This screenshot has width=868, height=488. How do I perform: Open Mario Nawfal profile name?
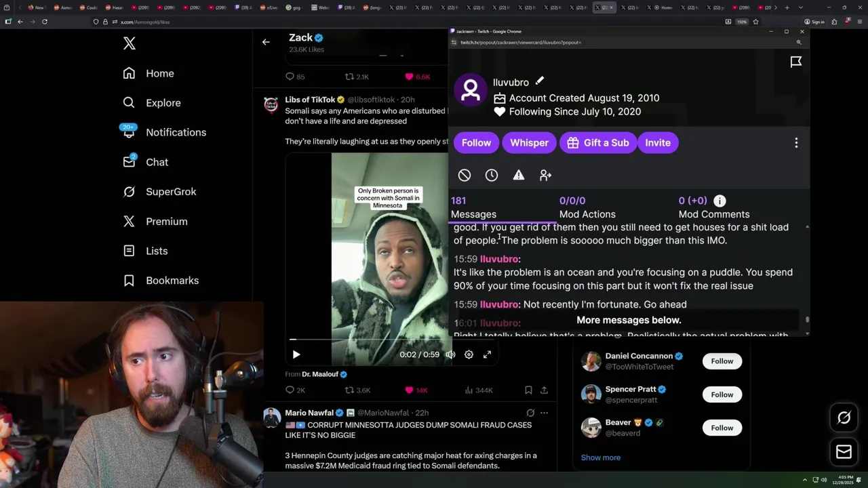[x=309, y=413]
